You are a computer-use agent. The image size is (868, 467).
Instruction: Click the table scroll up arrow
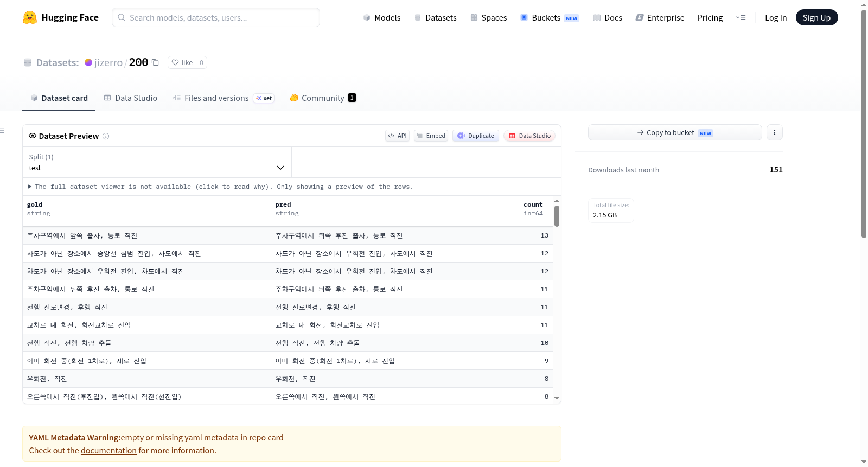(557, 201)
